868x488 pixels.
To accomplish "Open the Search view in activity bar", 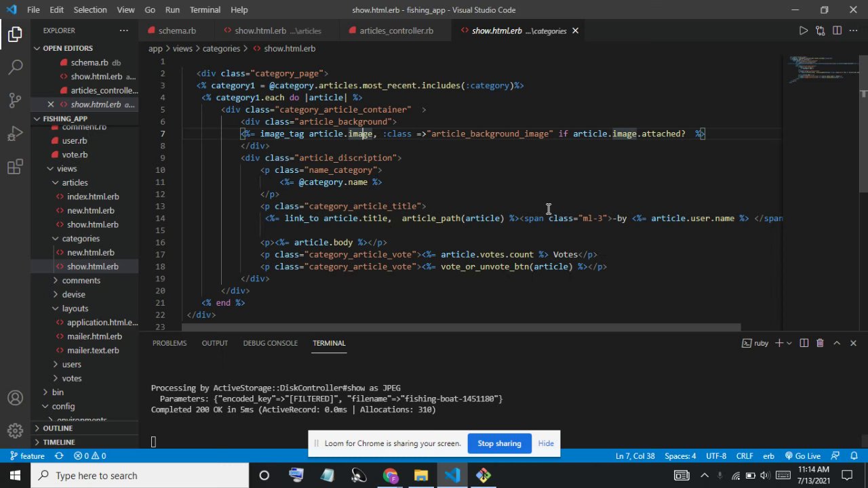I will [15, 67].
